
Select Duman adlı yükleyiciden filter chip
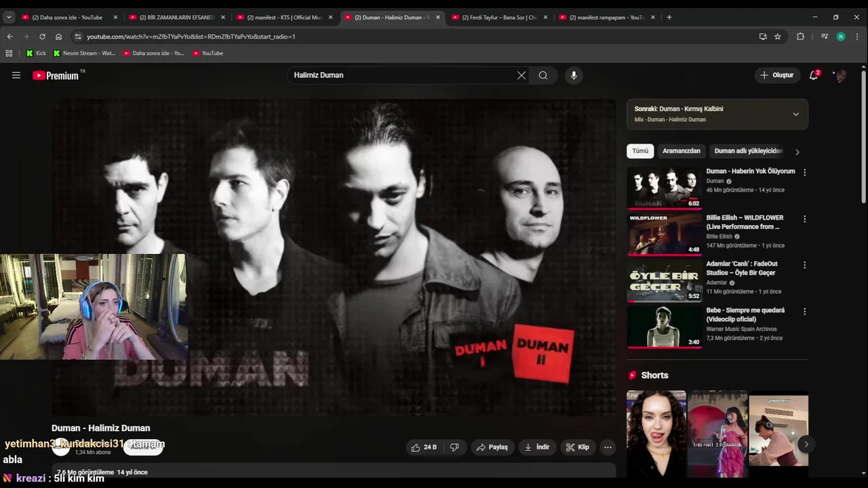click(x=748, y=151)
